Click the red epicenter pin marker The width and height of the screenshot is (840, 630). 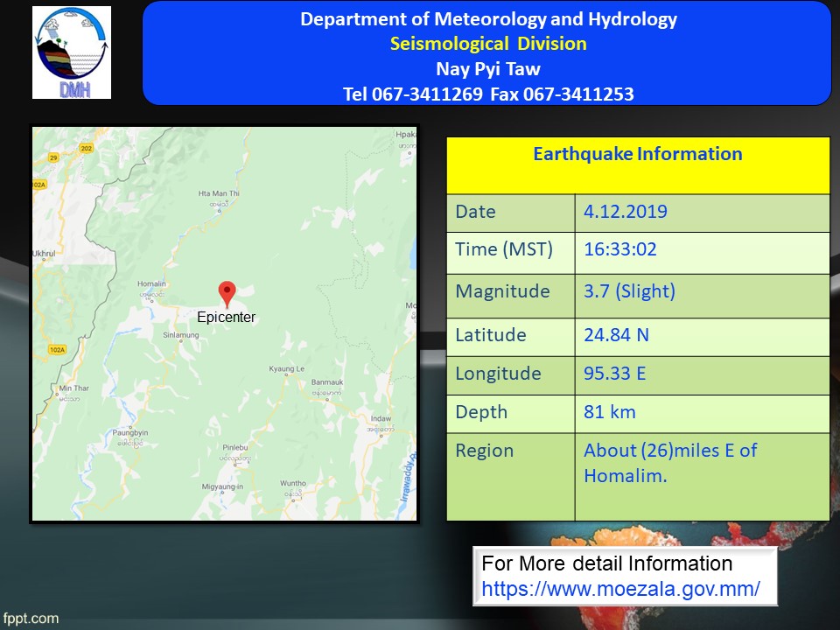point(227,293)
